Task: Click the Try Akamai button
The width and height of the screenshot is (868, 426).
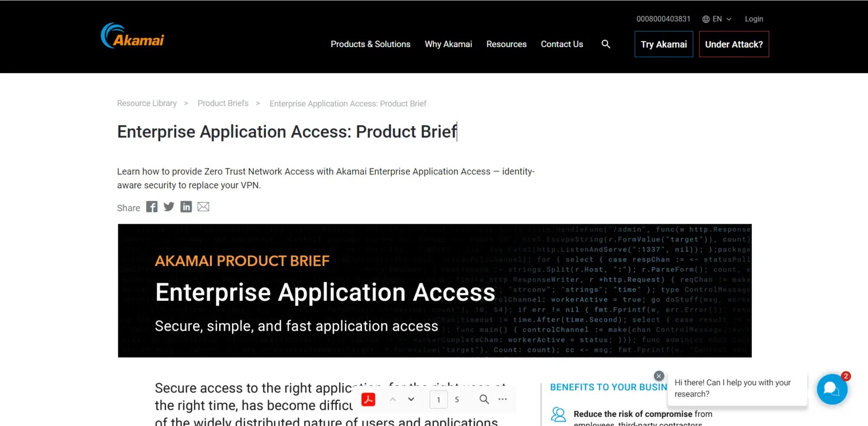Action: tap(664, 44)
